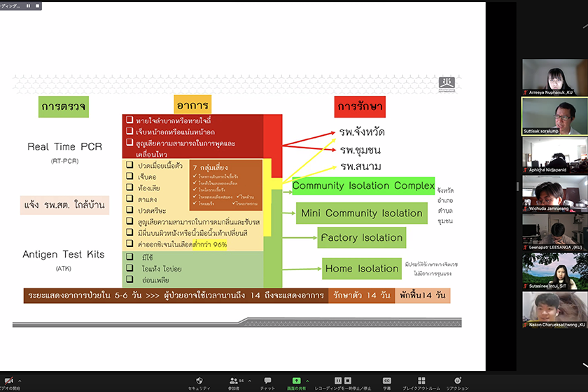Screen dimensions: 588x392
Task: Select Arreeya Nuphasuk's video thumbnail
Action: (554, 77)
